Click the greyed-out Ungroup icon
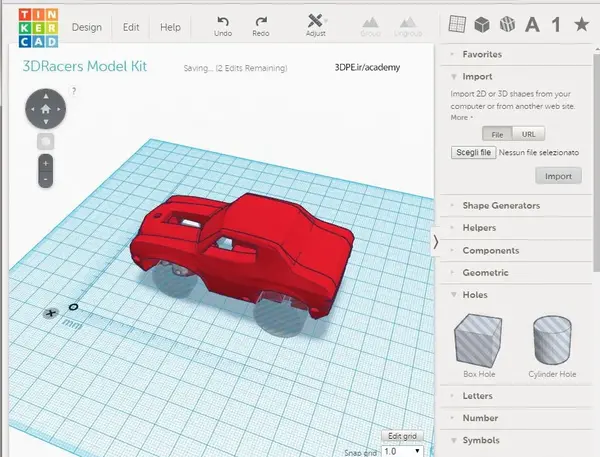Viewport: 600px width, 457px height. [408, 26]
